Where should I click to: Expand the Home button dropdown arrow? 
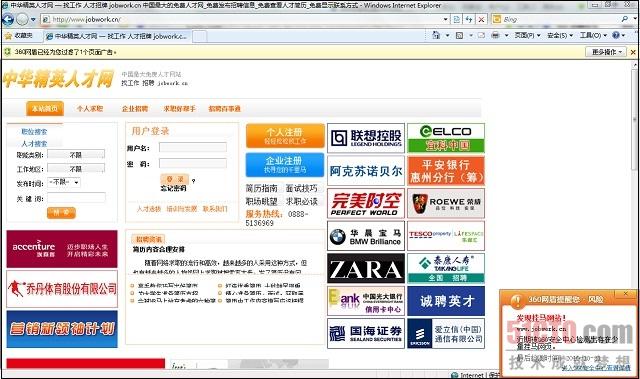(x=447, y=35)
